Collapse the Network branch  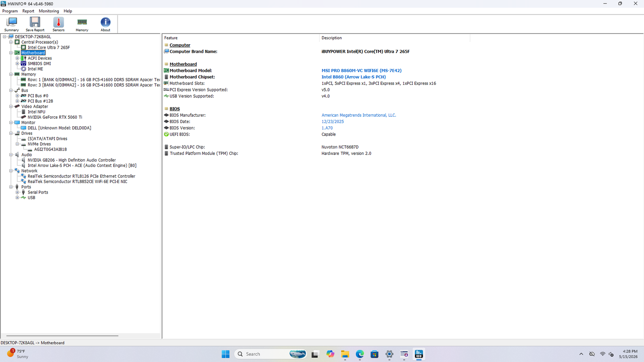[11, 171]
